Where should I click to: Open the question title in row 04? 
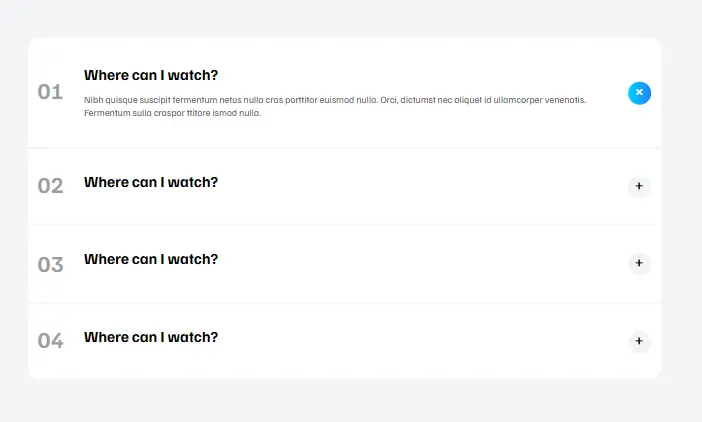click(151, 337)
